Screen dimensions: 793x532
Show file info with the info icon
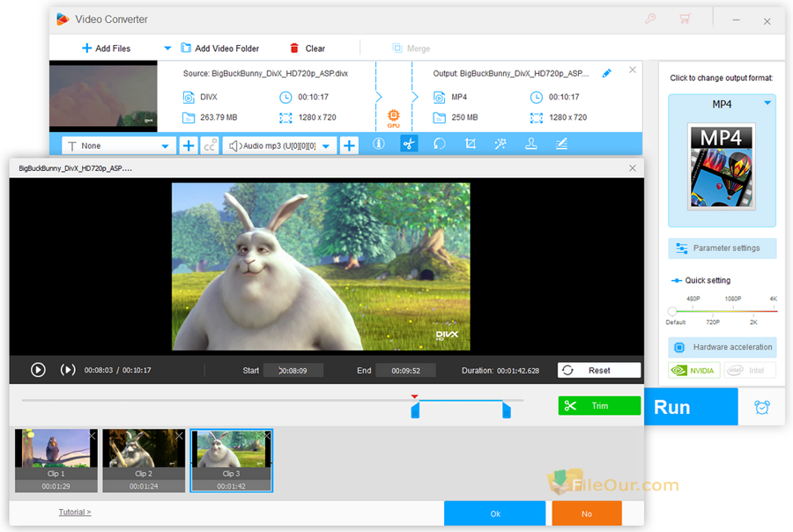click(x=379, y=144)
